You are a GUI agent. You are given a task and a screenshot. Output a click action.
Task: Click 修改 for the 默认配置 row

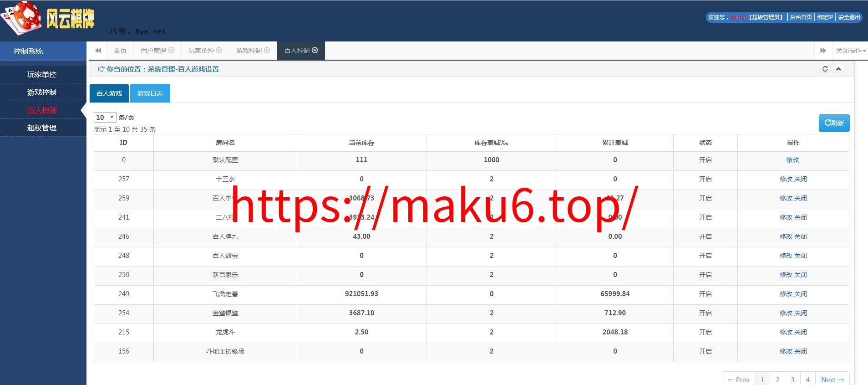(792, 160)
